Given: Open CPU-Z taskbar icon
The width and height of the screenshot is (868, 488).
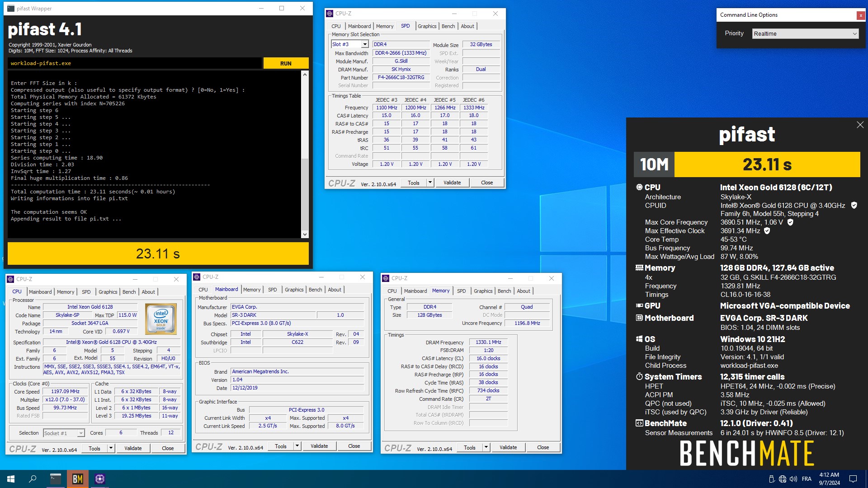Looking at the screenshot, I should 100,479.
